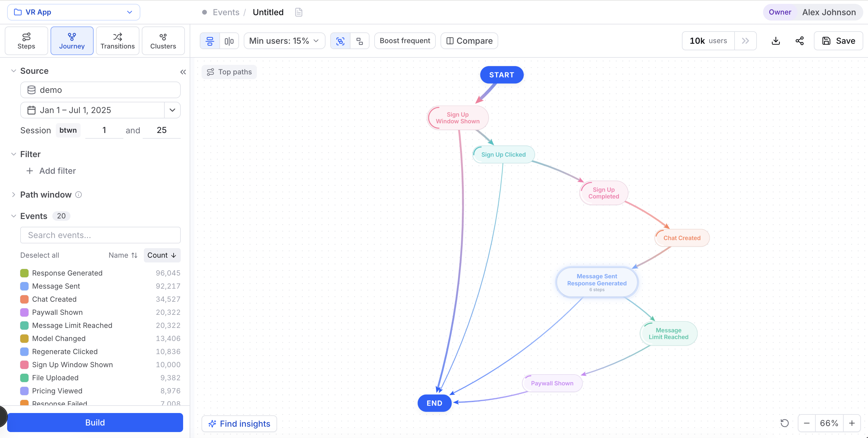Click the Regenerate Clicked color swatch

coord(24,351)
